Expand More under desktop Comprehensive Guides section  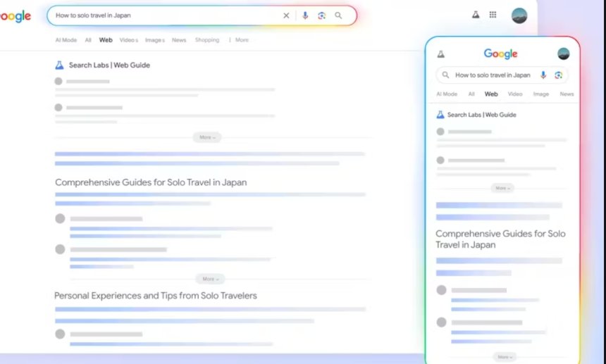(210, 279)
